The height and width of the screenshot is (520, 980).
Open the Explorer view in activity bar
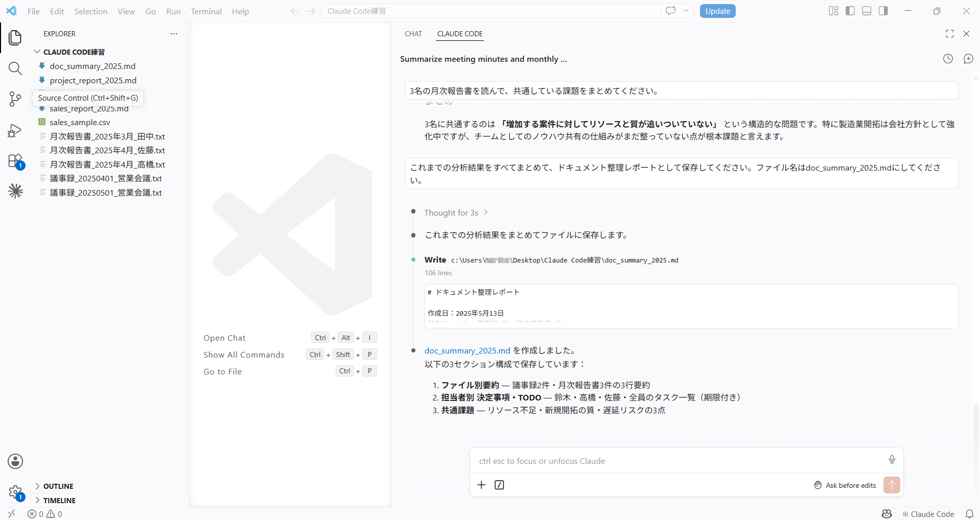15,37
